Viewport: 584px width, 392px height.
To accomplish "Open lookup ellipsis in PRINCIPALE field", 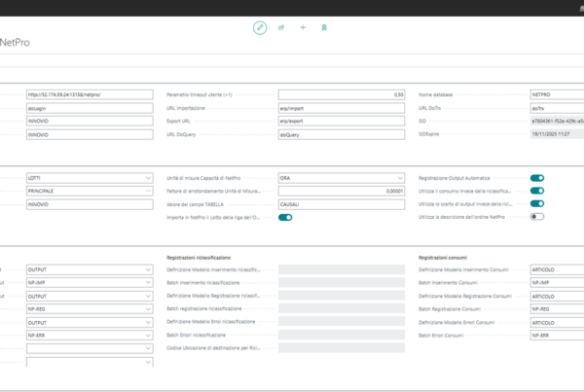I will [x=148, y=191].
